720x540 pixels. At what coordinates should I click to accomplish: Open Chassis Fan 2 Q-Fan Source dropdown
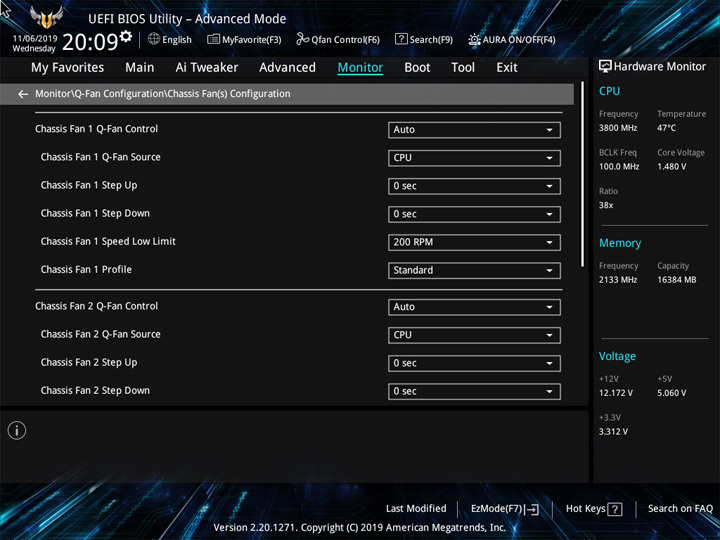tap(474, 335)
